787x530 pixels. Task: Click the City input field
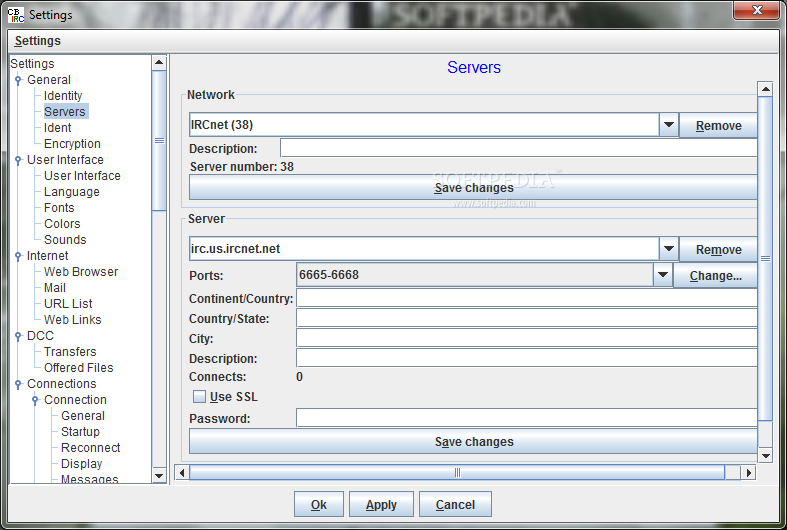coord(527,338)
